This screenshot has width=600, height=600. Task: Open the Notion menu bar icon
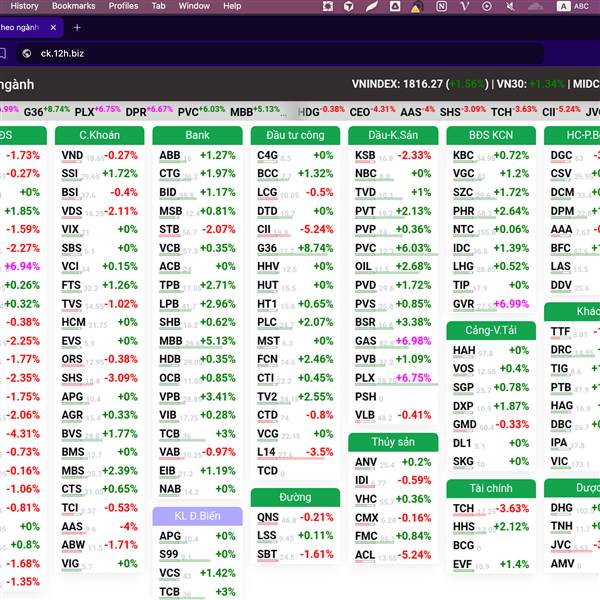click(442, 6)
